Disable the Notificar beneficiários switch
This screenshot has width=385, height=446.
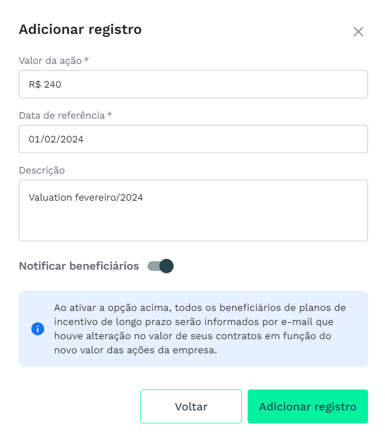[161, 266]
